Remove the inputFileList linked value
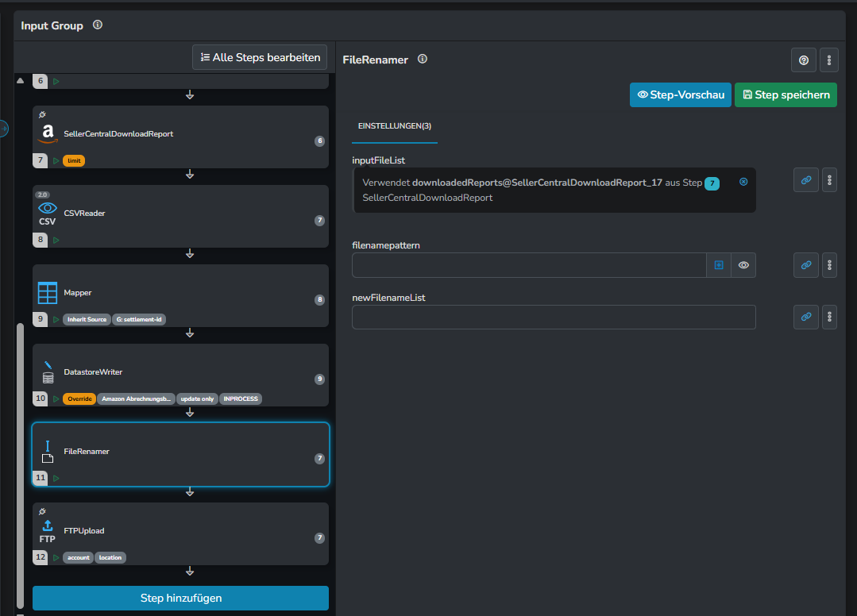The image size is (857, 616). pyautogui.click(x=743, y=182)
